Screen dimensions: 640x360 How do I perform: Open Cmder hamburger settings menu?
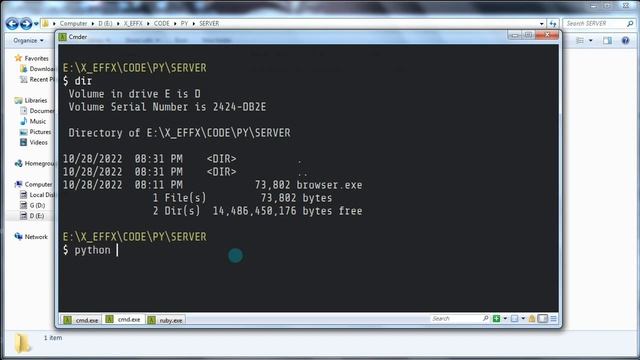pyautogui.click(x=553, y=318)
